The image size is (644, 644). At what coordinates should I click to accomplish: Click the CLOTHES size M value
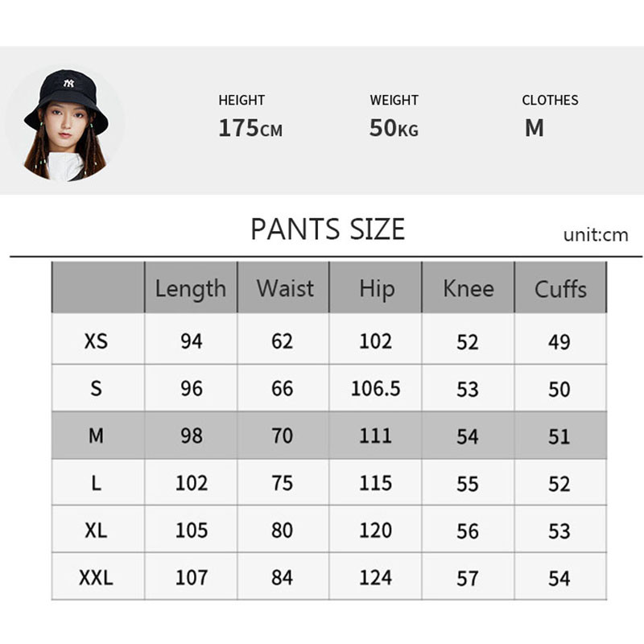coord(534,128)
